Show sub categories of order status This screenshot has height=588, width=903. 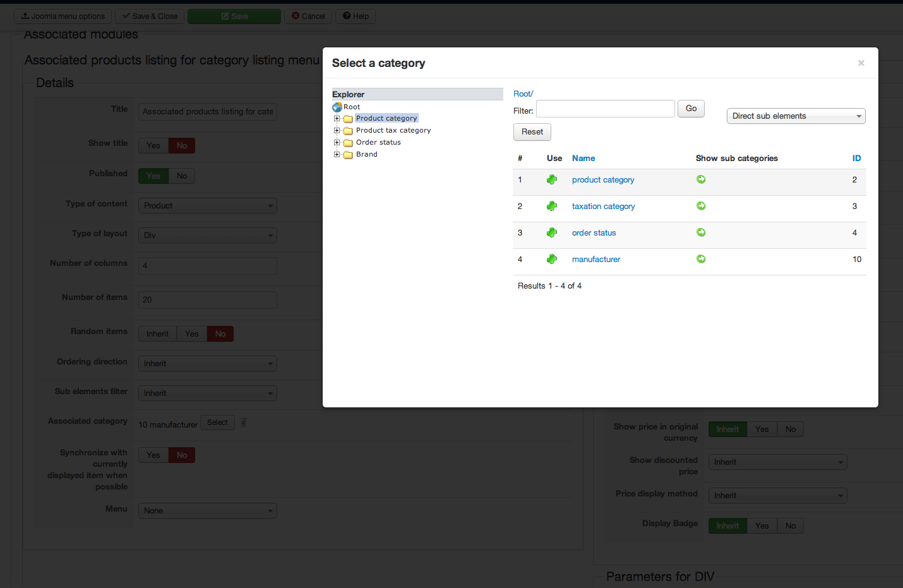pos(701,233)
